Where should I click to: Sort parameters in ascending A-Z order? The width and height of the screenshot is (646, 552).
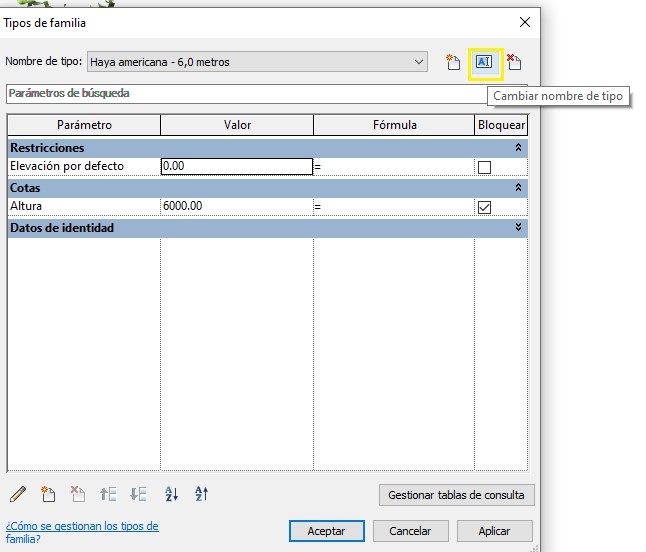171,494
